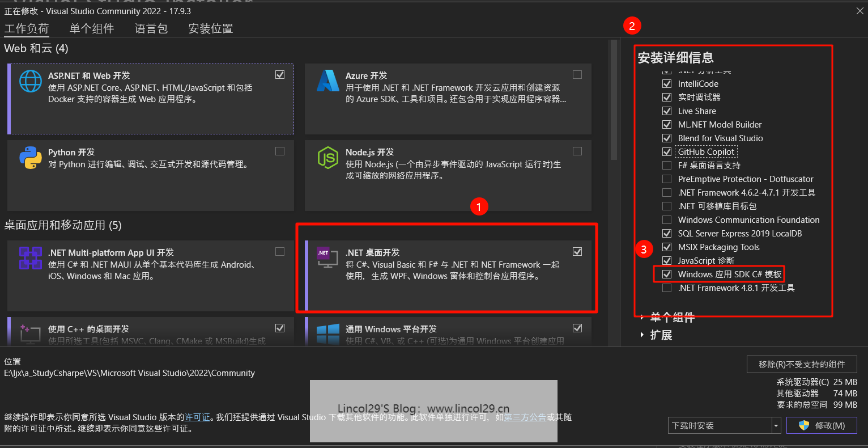Toggle Windows 应用 SDK C# 模板 checkbox

pyautogui.click(x=667, y=274)
